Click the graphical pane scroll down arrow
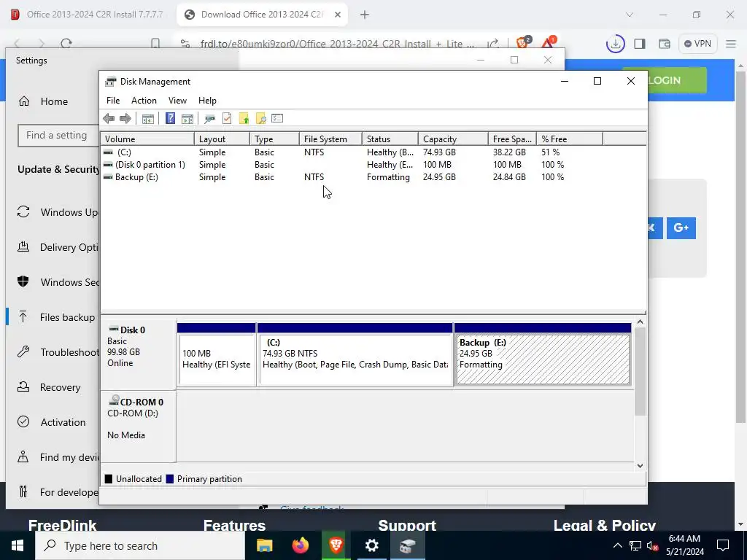The width and height of the screenshot is (747, 560). pos(640,466)
